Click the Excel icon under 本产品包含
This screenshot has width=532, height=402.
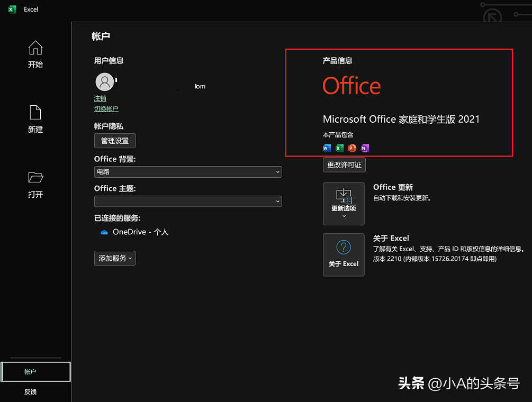point(339,148)
